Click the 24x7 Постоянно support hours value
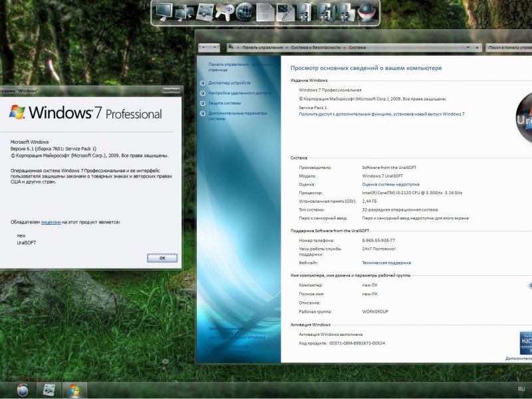Screen dimensions: 532x399 coord(378,249)
